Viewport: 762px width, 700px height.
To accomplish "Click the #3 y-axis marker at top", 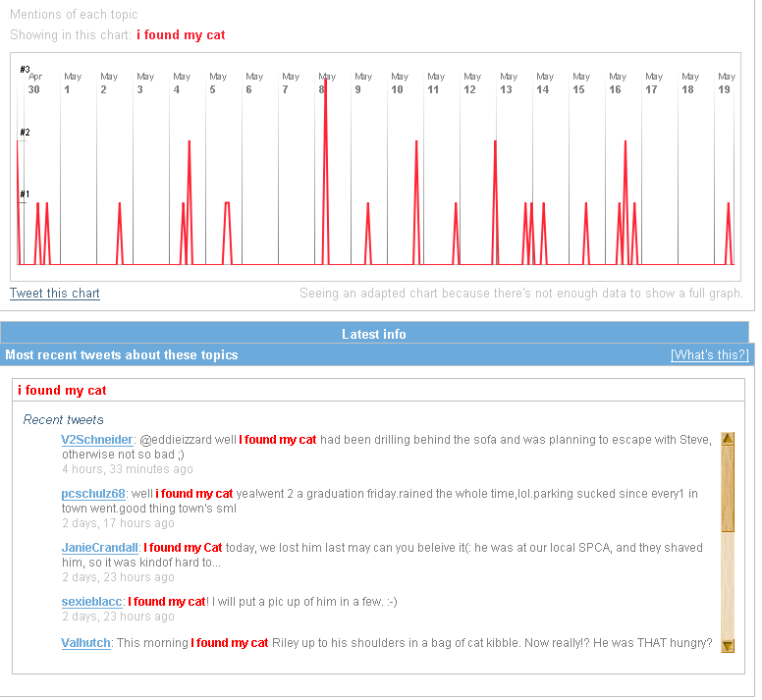I will click(x=25, y=70).
